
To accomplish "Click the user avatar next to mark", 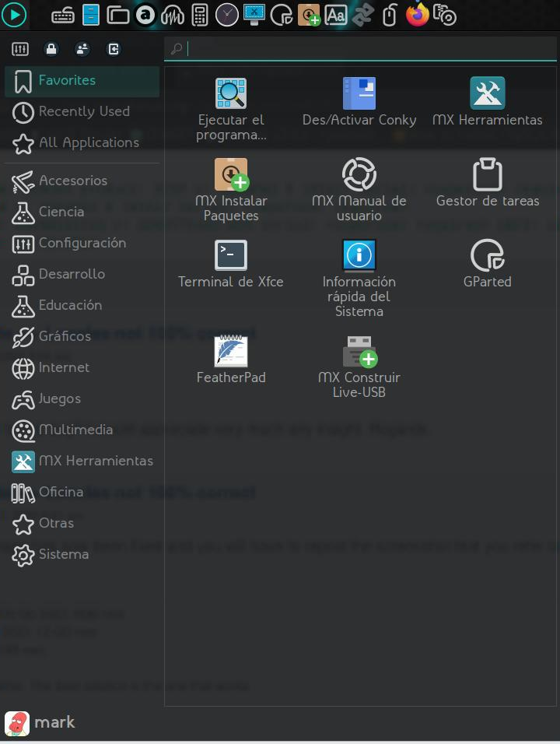I will click(x=17, y=724).
